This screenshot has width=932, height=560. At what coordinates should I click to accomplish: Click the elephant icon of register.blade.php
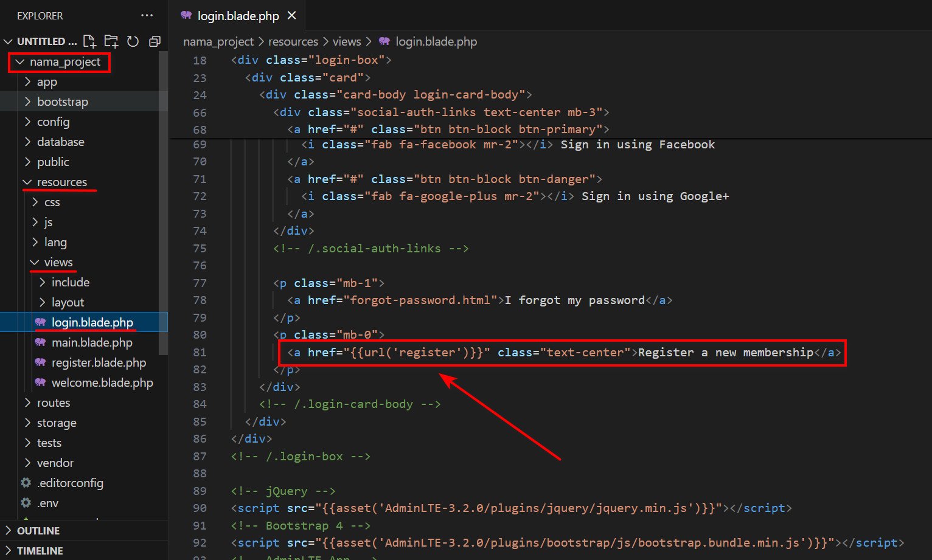pyautogui.click(x=40, y=362)
